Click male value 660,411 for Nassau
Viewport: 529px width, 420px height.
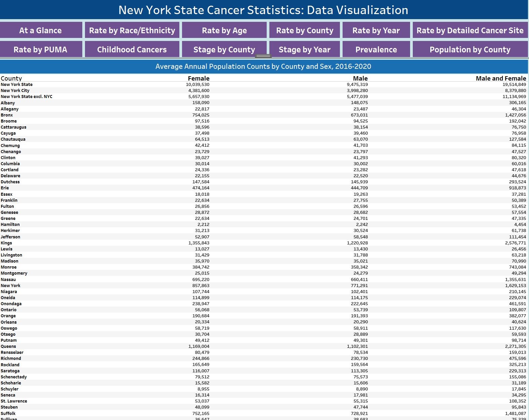(x=359, y=279)
